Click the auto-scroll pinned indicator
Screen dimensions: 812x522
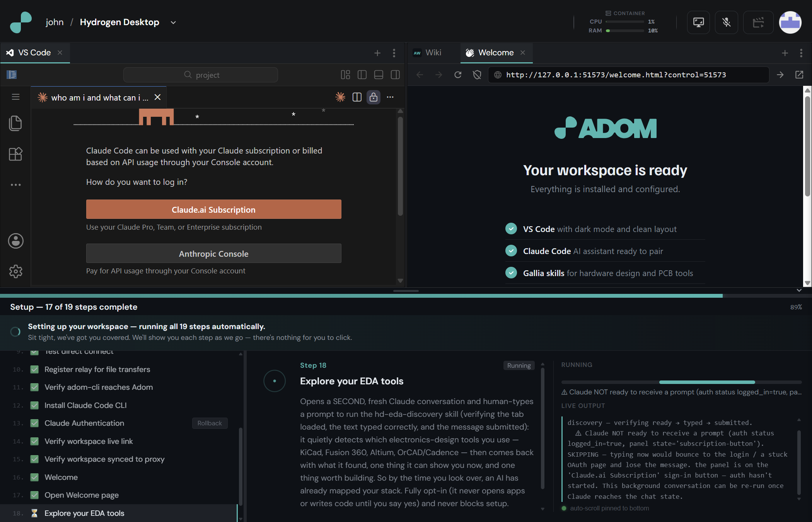[x=606, y=508]
